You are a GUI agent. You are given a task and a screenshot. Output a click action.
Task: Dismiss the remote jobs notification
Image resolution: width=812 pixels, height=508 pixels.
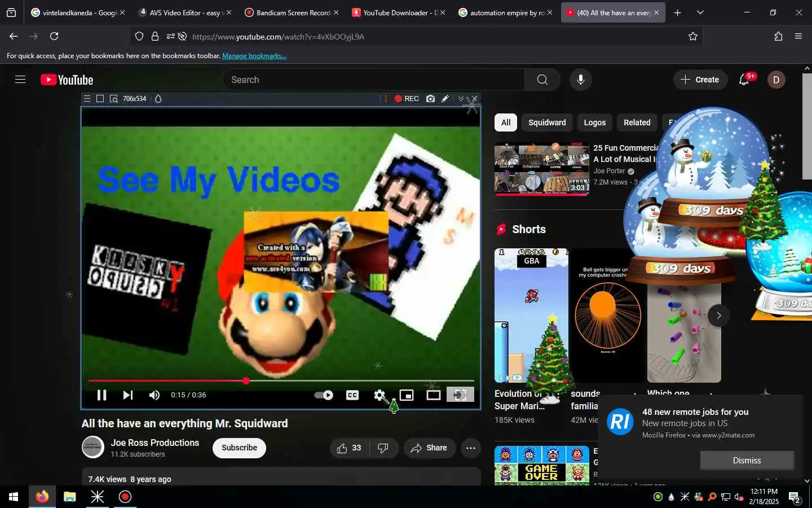(x=747, y=461)
